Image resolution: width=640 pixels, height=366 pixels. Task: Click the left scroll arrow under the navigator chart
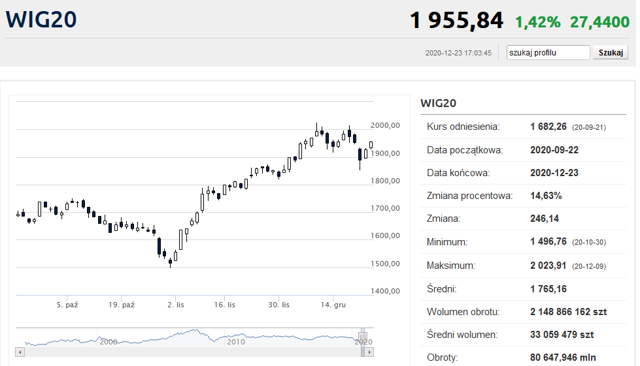pyautogui.click(x=20, y=352)
